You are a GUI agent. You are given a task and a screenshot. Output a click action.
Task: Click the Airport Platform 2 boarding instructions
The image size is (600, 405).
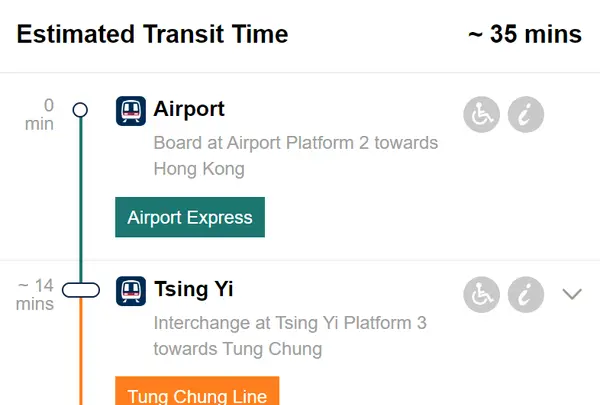295,156
